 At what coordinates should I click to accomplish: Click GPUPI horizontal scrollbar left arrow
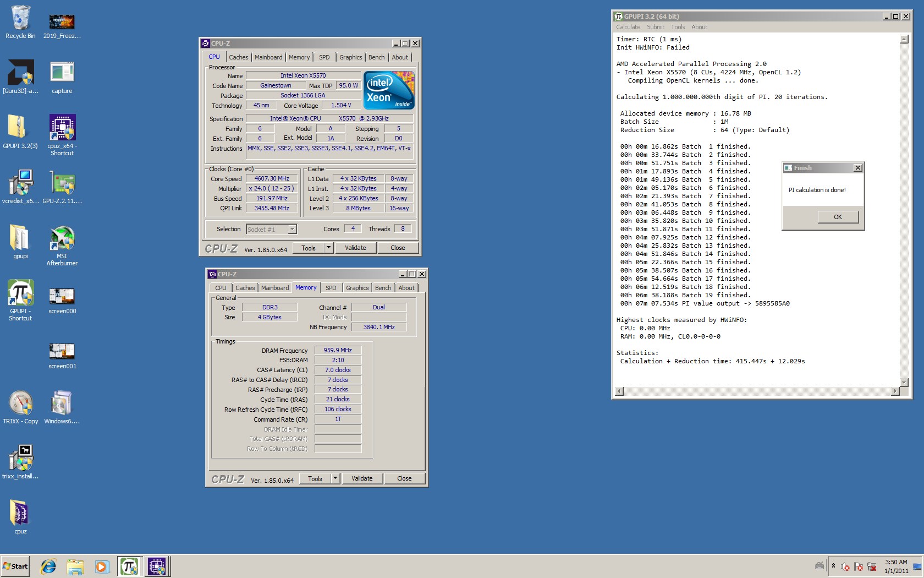[x=619, y=391]
